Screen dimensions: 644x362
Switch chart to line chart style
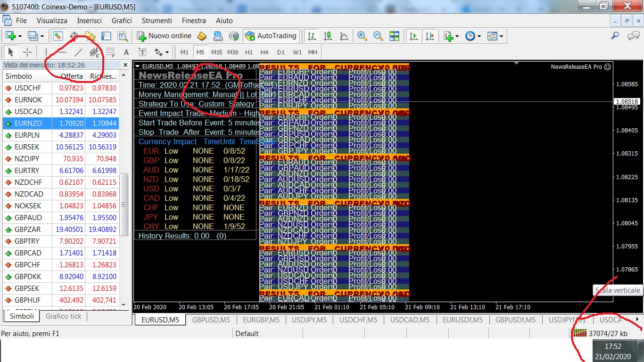344,36
